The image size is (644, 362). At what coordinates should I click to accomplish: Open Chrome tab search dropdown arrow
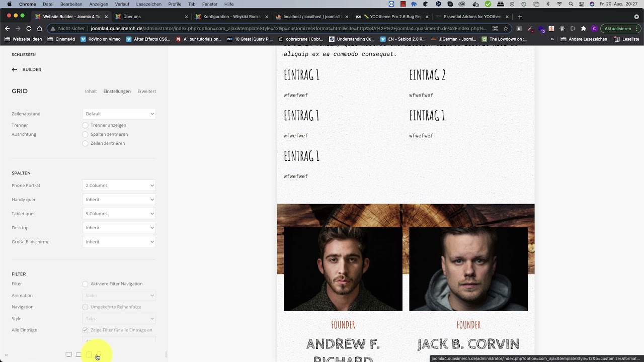636,17
